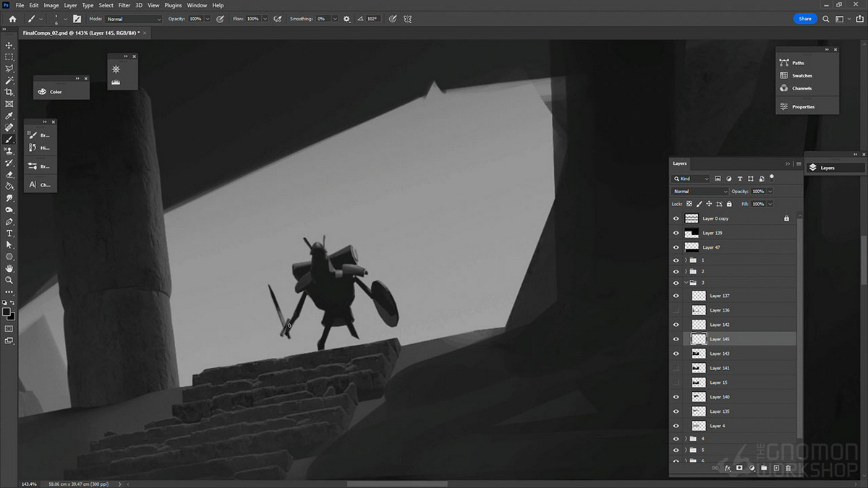
Task: Open the File menu
Action: pyautogui.click(x=20, y=5)
